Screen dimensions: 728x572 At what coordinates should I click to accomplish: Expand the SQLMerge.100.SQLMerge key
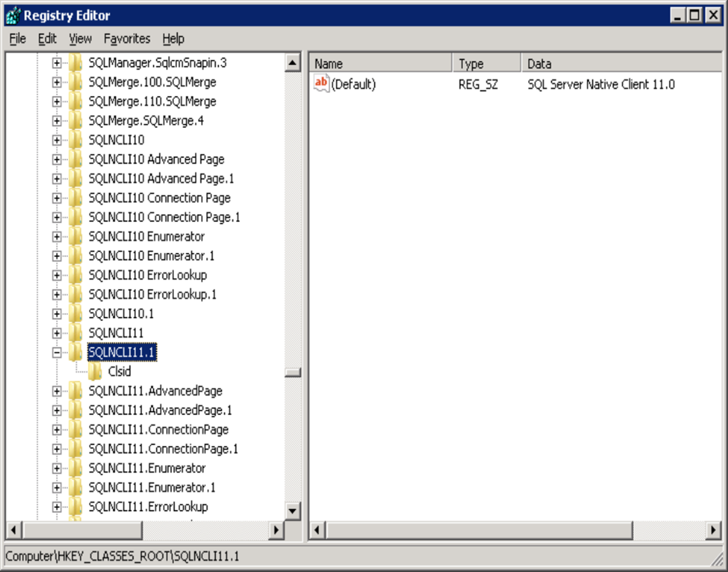click(x=57, y=82)
